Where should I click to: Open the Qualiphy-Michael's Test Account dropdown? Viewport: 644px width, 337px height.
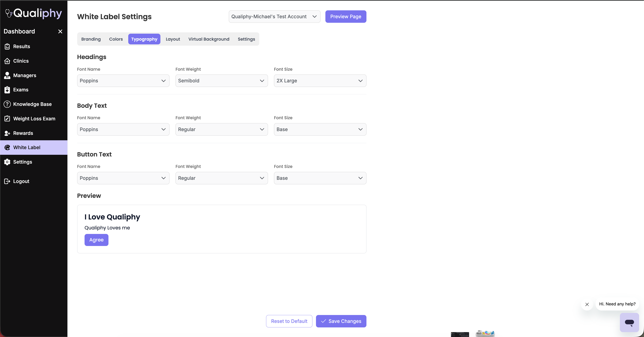coord(275,17)
